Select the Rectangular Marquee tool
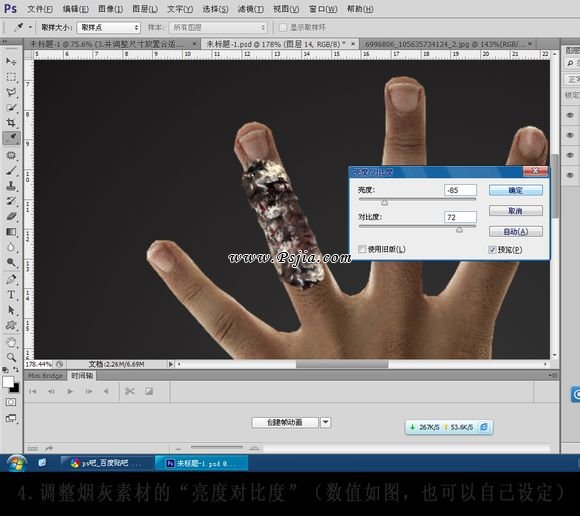 [11, 77]
